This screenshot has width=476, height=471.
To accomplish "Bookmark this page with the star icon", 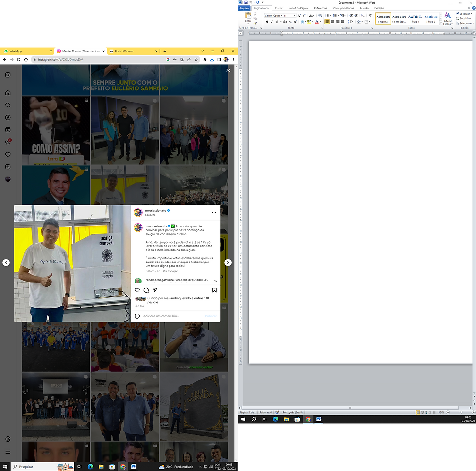I will (196, 60).
